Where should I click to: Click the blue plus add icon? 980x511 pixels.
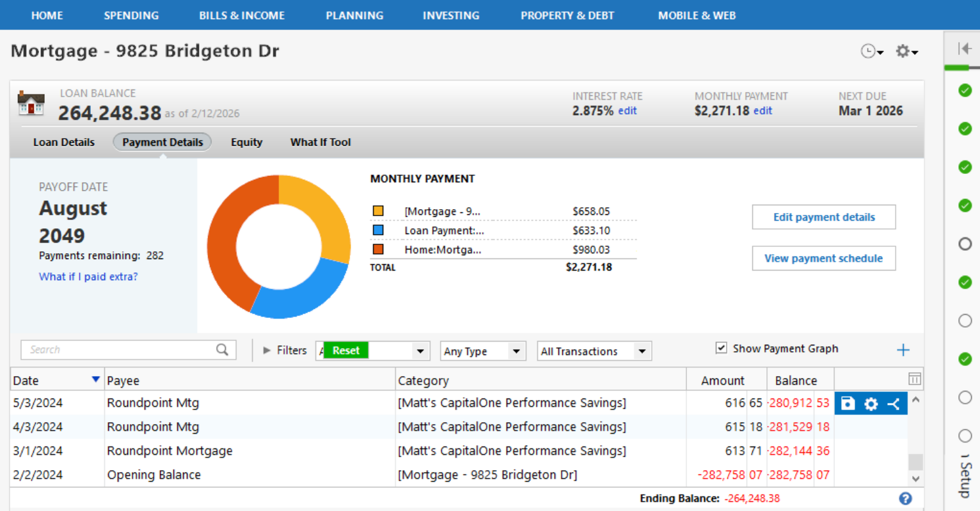coord(903,350)
